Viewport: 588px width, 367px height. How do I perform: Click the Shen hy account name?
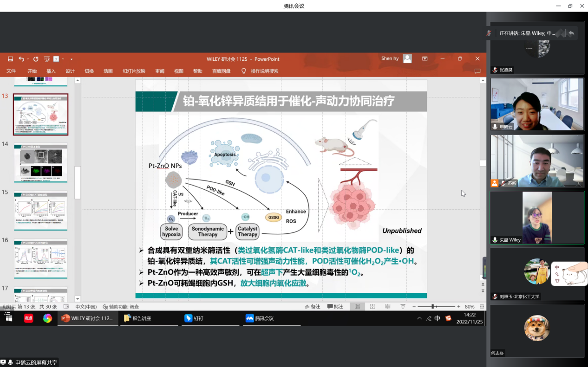point(390,58)
